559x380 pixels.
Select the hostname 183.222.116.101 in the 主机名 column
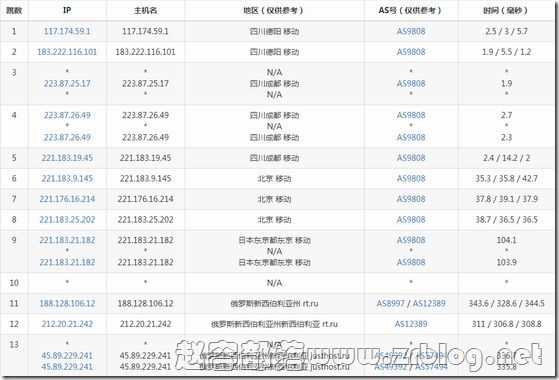tap(145, 52)
